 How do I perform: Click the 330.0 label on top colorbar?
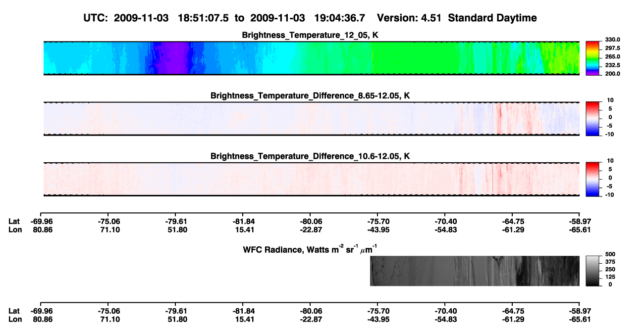click(x=611, y=40)
